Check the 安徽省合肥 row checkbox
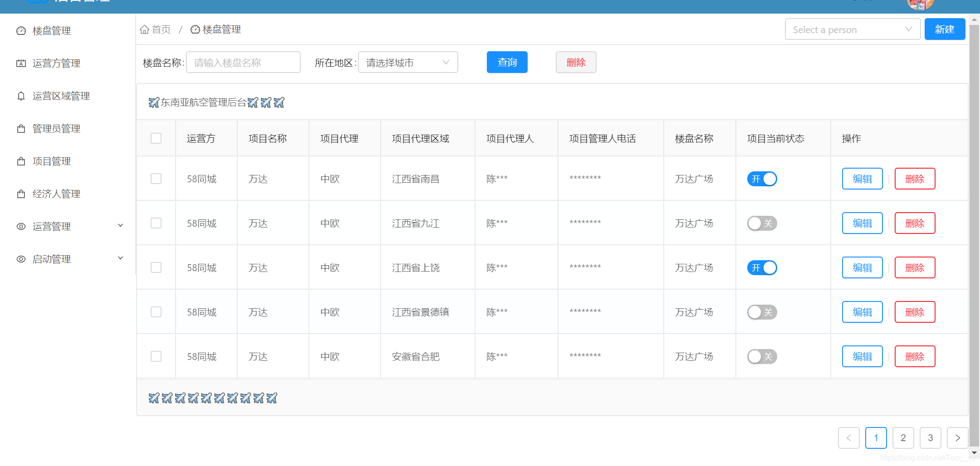Image resolution: width=980 pixels, height=466 pixels. coord(156,356)
